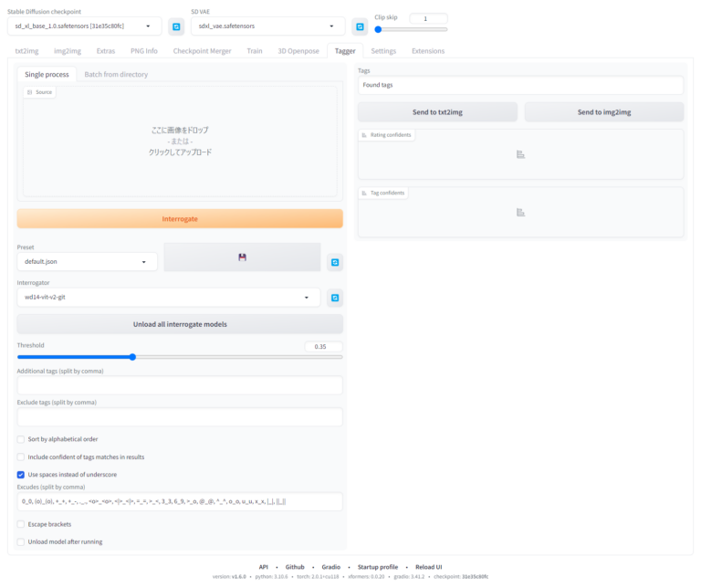Click the SD VAE refresh icon
701x588 pixels.
pos(360,26)
